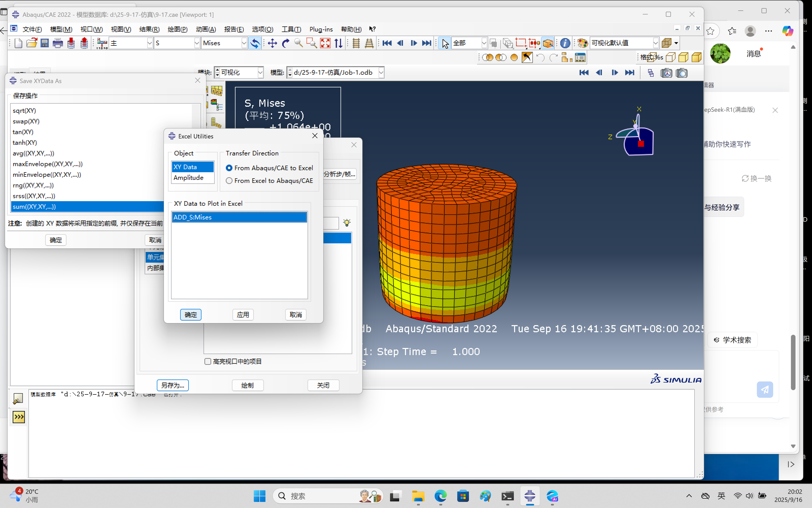
Task: Save the model database with the floppy disk icon
Action: (45, 43)
